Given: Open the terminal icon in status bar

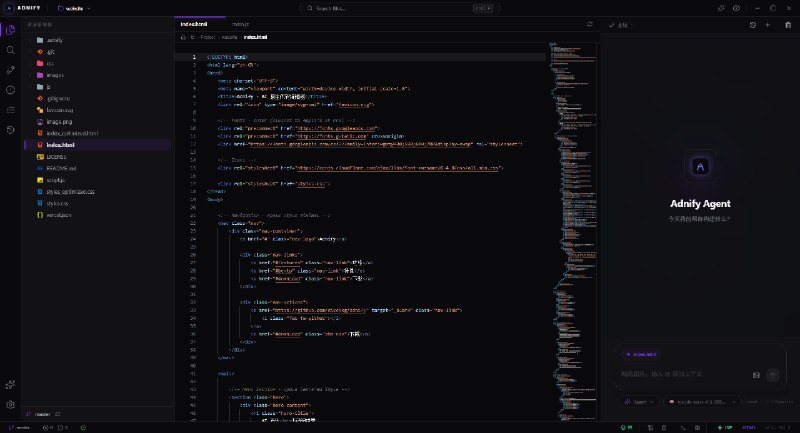Looking at the screenshot, I should point(683,427).
